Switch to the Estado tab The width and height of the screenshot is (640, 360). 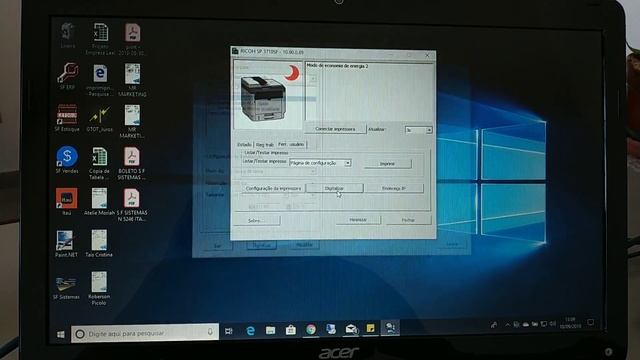click(244, 144)
